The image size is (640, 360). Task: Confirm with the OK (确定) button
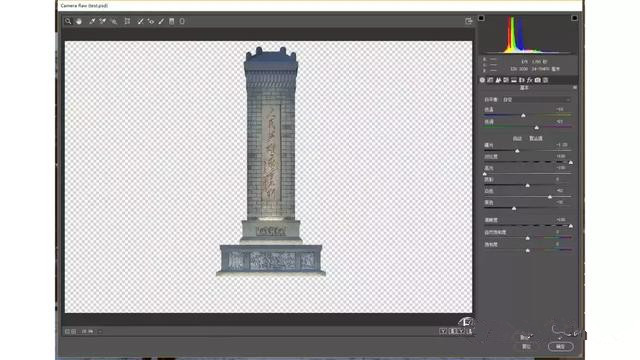560,347
